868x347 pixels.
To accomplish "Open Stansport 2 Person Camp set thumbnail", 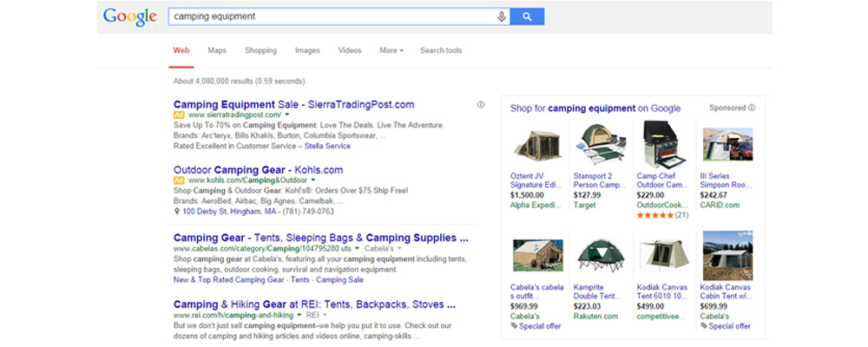I will click(602, 145).
